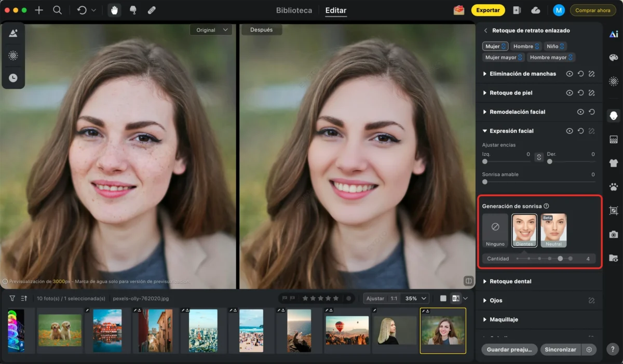Click the Exportar button
This screenshot has height=364, width=623.
pos(488,10)
